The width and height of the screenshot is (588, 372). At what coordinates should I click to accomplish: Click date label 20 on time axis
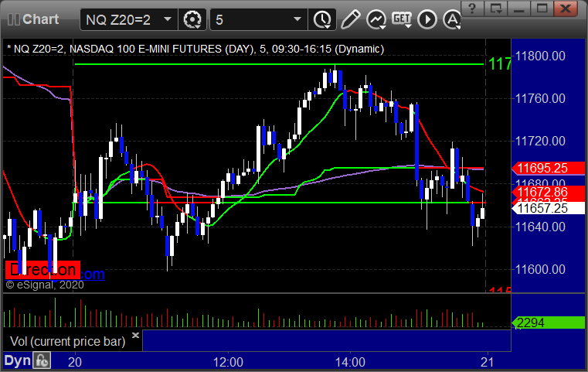75,362
